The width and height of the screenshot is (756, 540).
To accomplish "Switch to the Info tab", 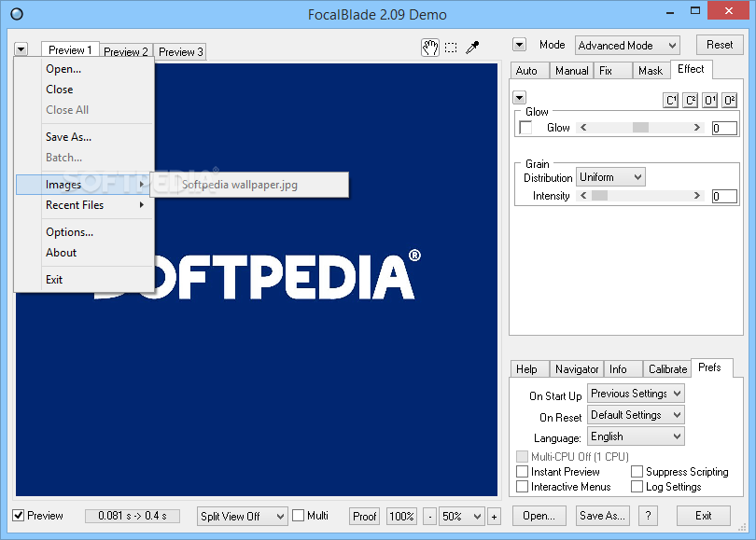I will pos(623,369).
